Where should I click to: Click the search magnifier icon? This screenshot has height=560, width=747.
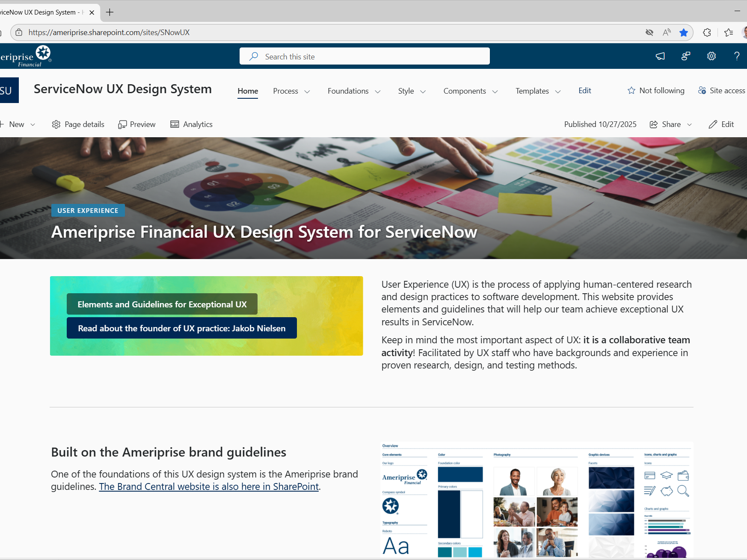tap(254, 56)
